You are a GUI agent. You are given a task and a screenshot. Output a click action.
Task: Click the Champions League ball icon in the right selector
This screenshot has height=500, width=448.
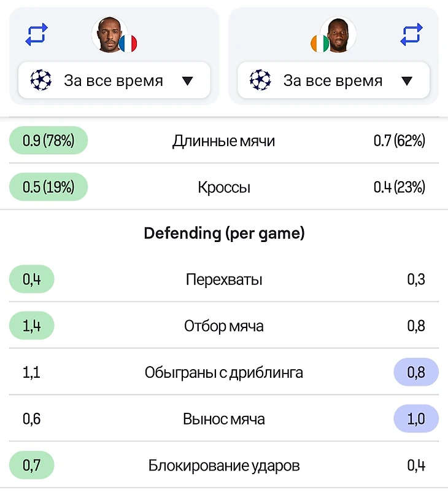tap(260, 80)
